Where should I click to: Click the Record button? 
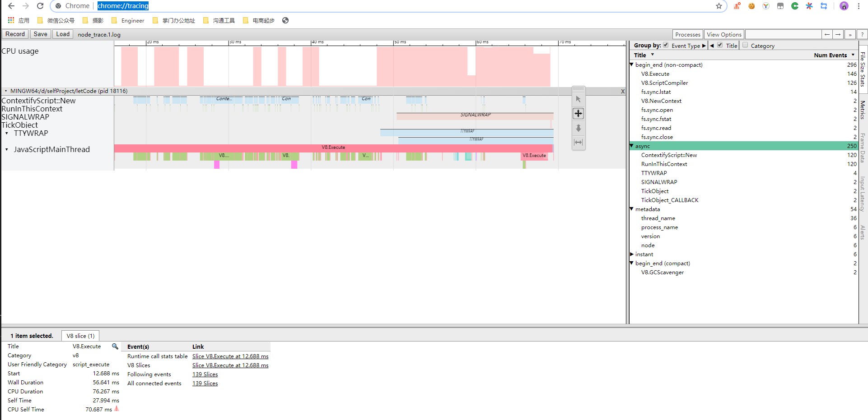tap(15, 34)
